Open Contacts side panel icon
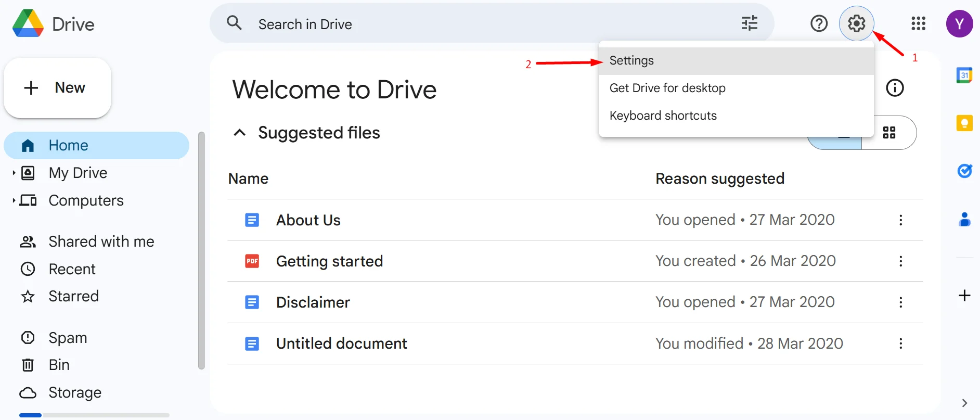The width and height of the screenshot is (980, 420). click(964, 219)
